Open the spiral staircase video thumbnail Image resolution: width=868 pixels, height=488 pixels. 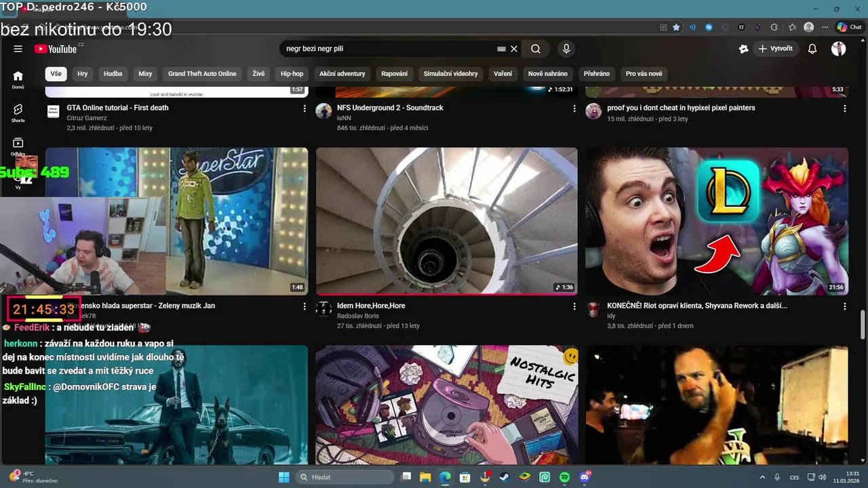pyautogui.click(x=447, y=221)
